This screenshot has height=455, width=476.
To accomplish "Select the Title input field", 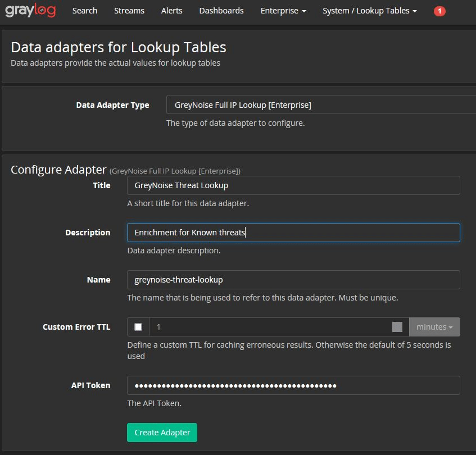I will 292,185.
